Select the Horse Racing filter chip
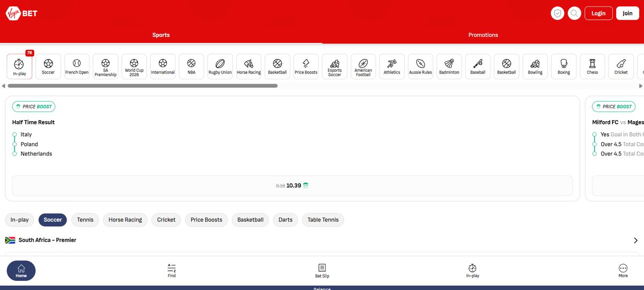This screenshot has height=290, width=644. [x=126, y=220]
